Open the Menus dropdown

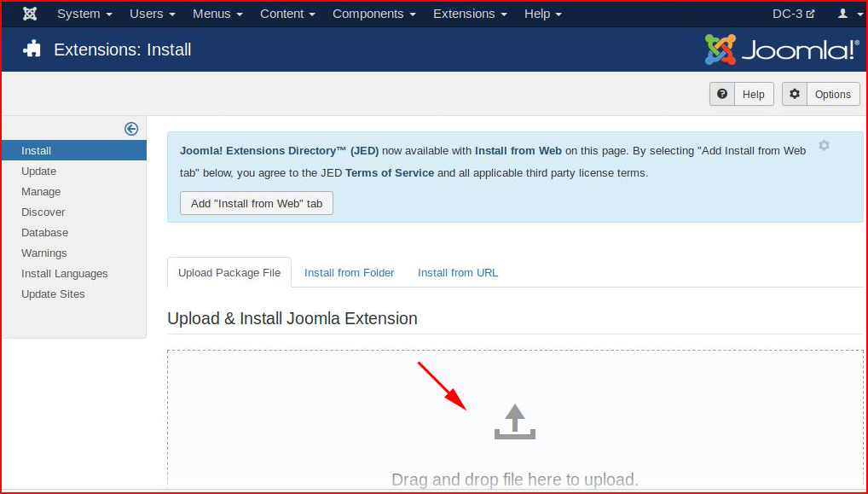(217, 14)
